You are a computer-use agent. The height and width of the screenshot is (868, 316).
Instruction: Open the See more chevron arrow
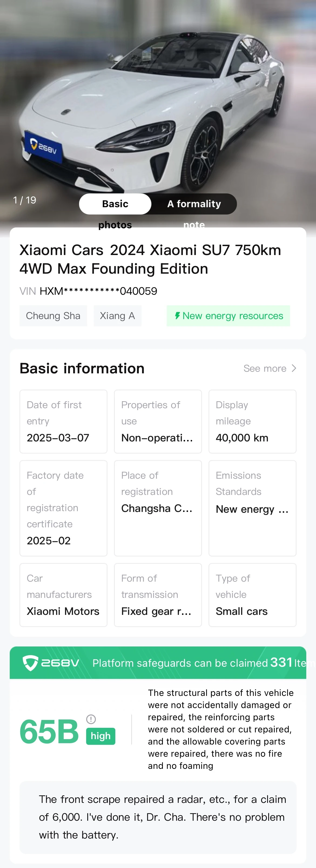coord(294,368)
